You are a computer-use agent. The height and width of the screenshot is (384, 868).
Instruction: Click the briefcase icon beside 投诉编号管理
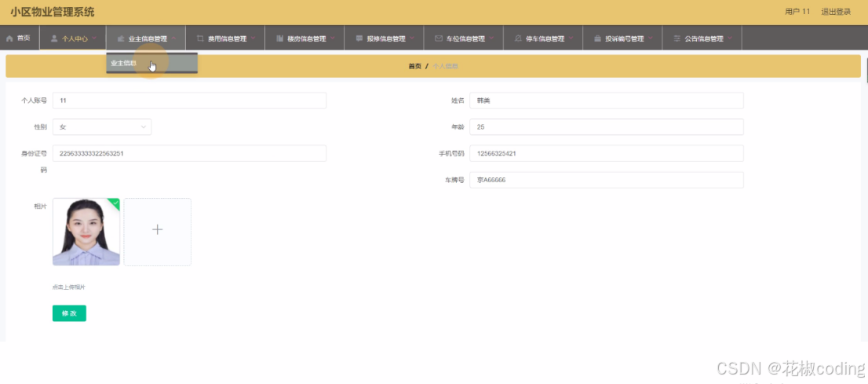pyautogui.click(x=598, y=38)
